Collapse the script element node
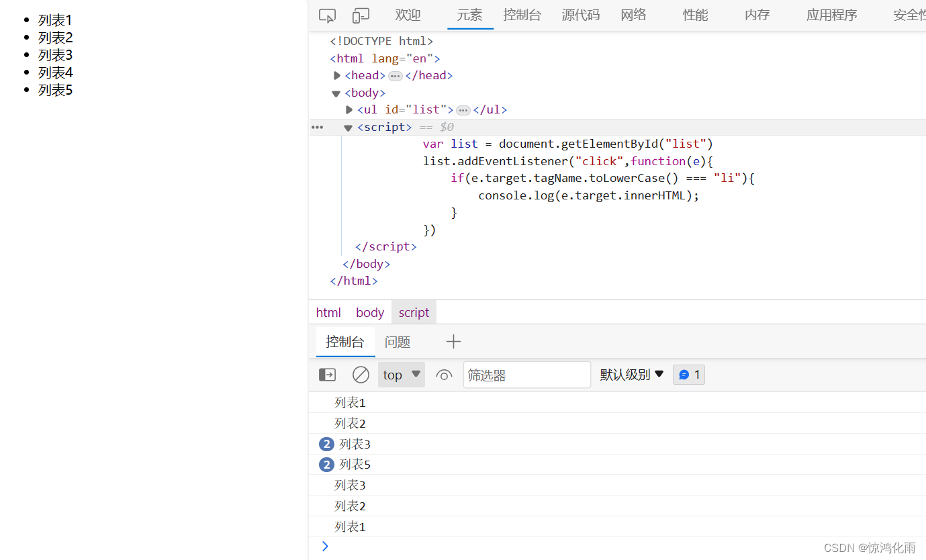 coord(348,128)
